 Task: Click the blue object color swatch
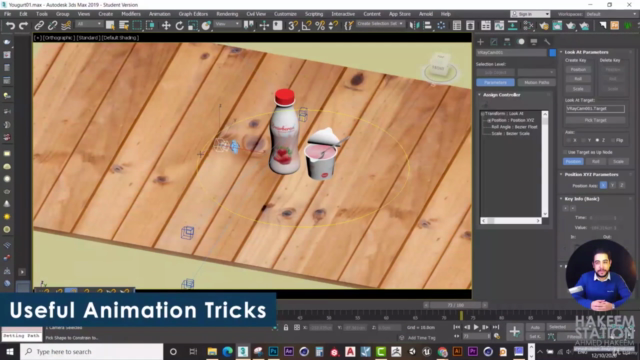point(552,53)
